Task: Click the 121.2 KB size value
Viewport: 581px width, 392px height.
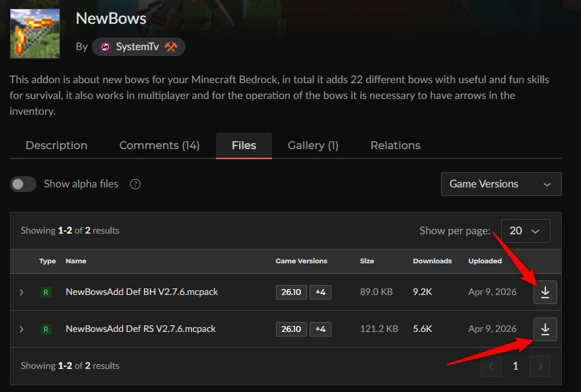Action: tap(379, 329)
